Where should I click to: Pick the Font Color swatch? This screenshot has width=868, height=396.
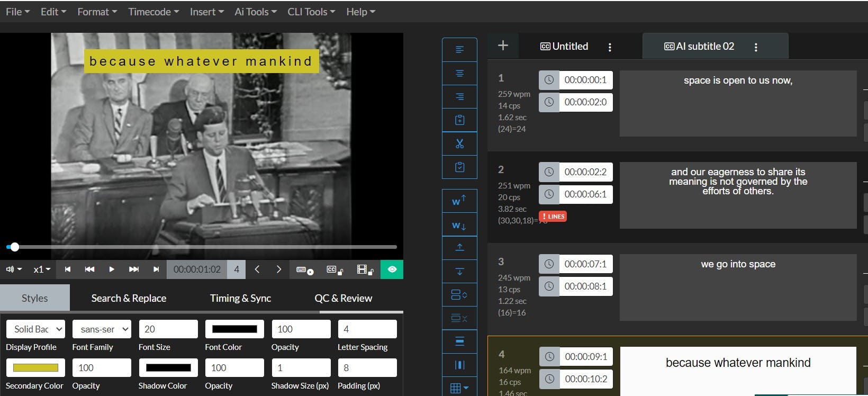[x=234, y=329]
